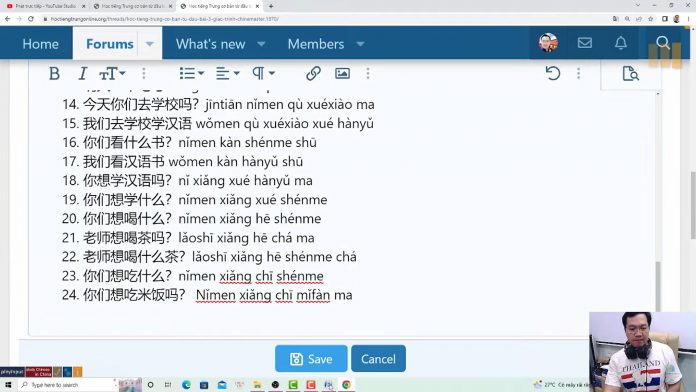Screen dimensions: 696x392
Task: Bookmark this page with the star
Action: coord(651,19)
